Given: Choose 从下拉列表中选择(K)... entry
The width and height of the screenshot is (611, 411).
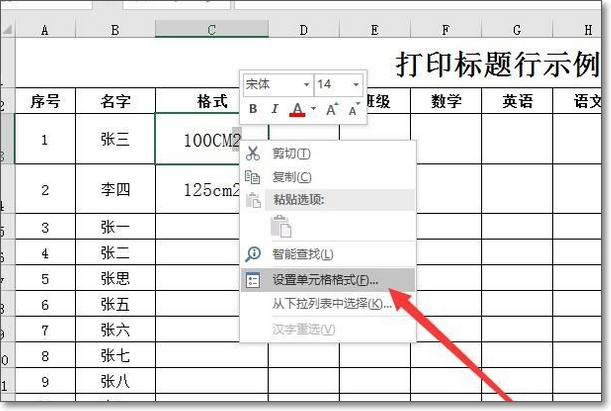Looking at the screenshot, I should point(332,304).
